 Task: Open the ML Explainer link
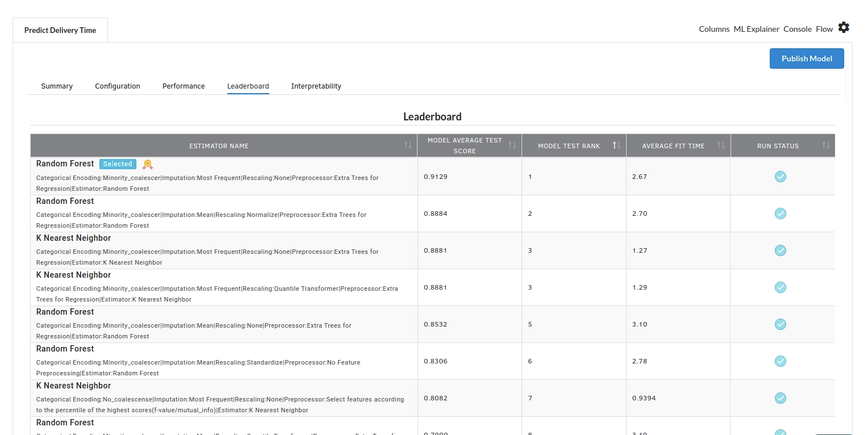pyautogui.click(x=757, y=29)
